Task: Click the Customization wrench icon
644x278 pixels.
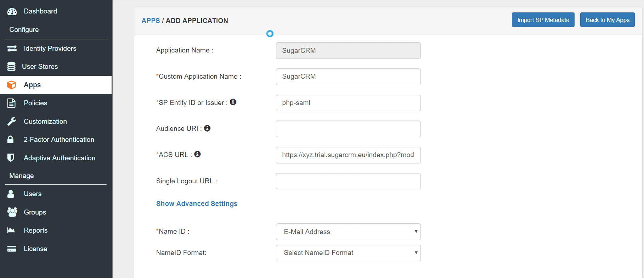Action: [12, 122]
